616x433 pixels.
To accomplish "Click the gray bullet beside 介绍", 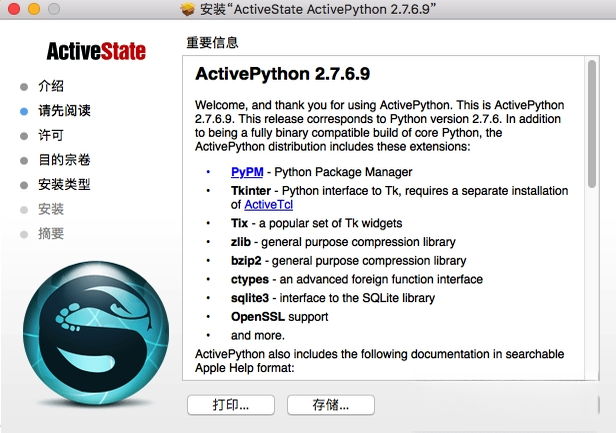I will (24, 87).
